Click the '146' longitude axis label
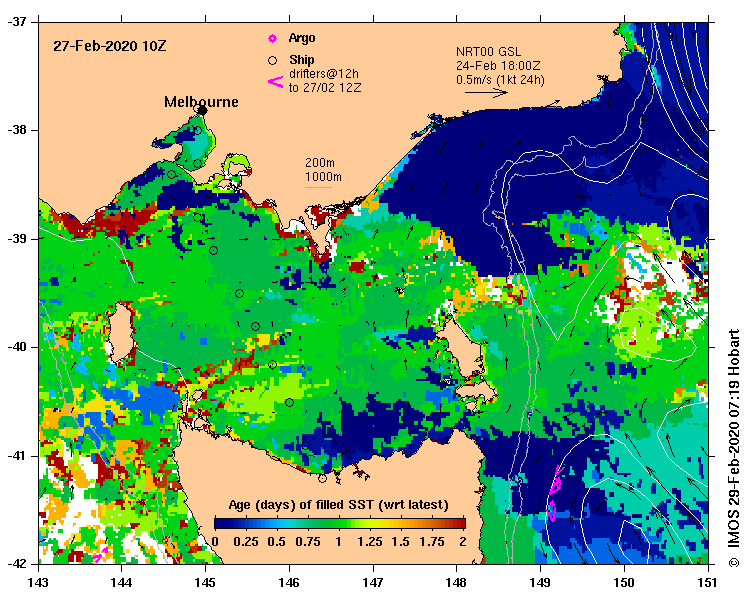This screenshot has width=749, height=600. (289, 582)
